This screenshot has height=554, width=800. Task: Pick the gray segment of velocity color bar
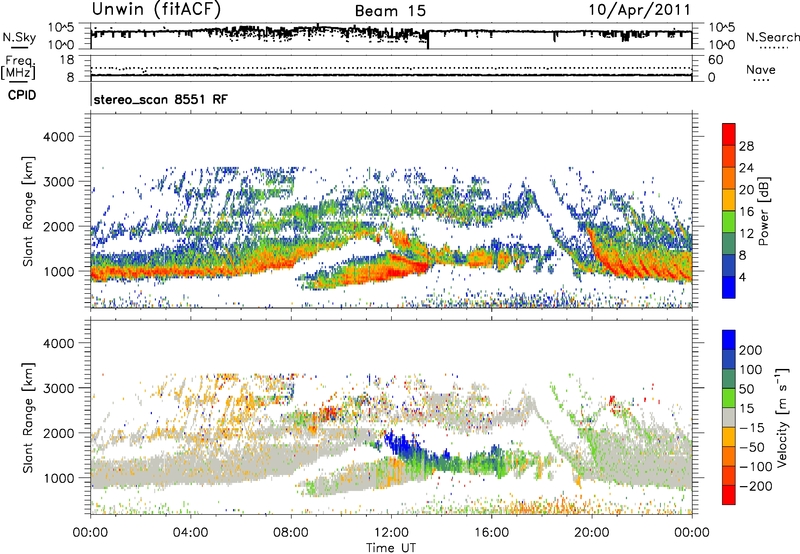pos(729,418)
